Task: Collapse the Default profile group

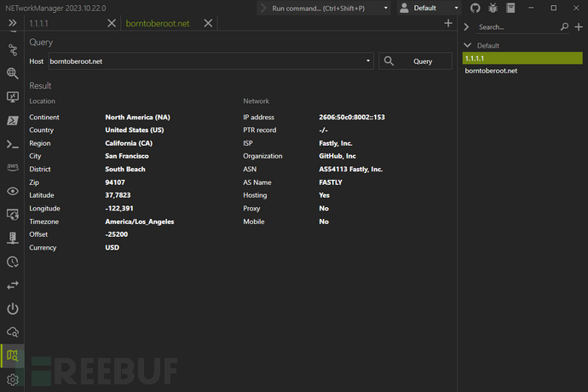Action: (x=467, y=45)
